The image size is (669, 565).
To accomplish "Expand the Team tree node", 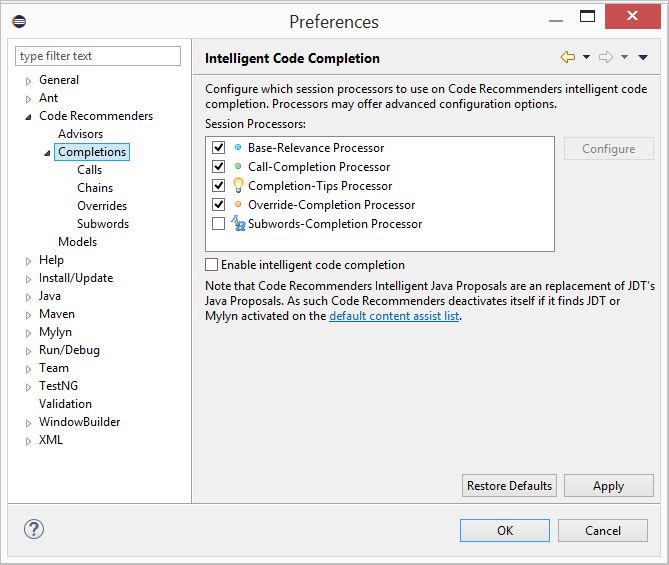I will (x=28, y=369).
